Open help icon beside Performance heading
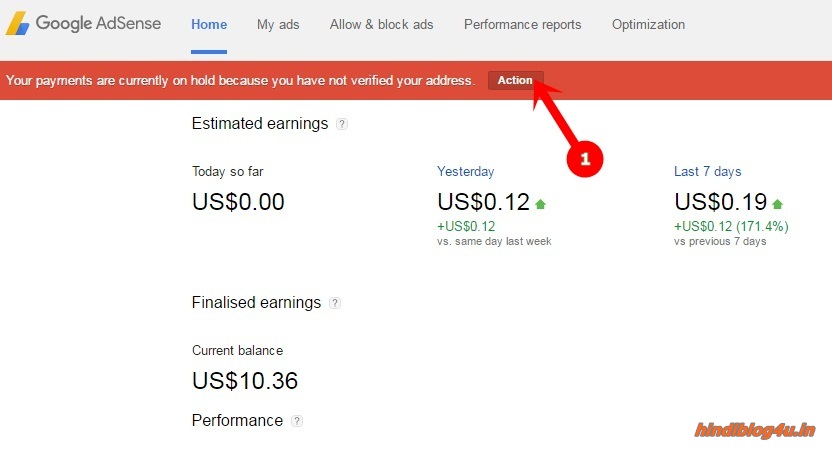 pos(297,421)
